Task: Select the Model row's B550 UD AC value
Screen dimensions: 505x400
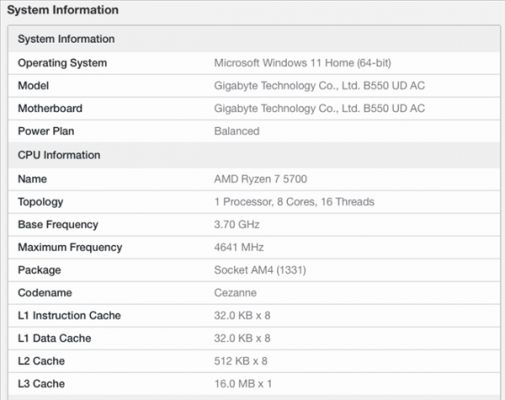Action: tap(319, 86)
